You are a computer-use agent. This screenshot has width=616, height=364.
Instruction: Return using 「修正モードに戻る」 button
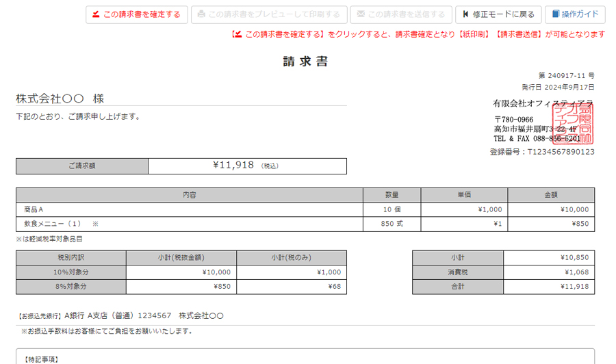click(498, 14)
